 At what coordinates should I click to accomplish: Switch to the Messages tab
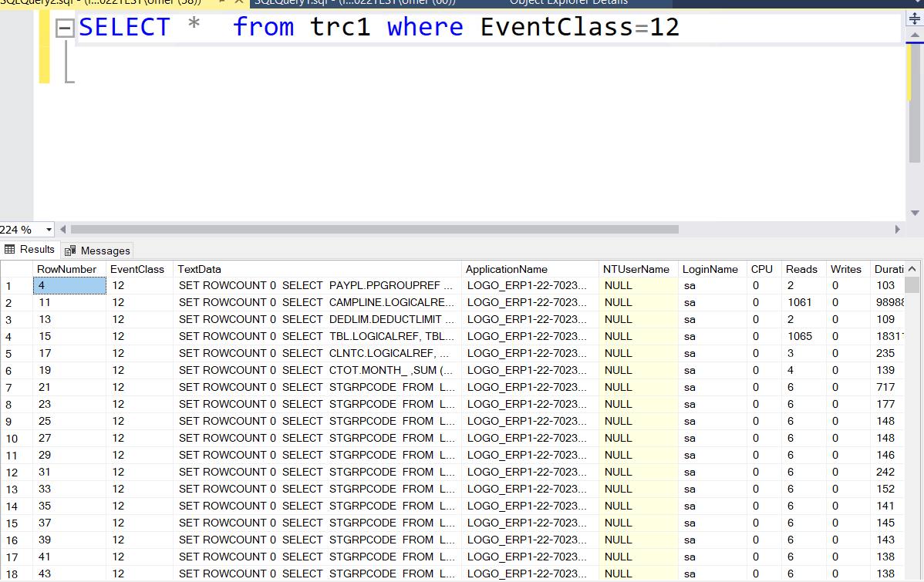click(97, 251)
